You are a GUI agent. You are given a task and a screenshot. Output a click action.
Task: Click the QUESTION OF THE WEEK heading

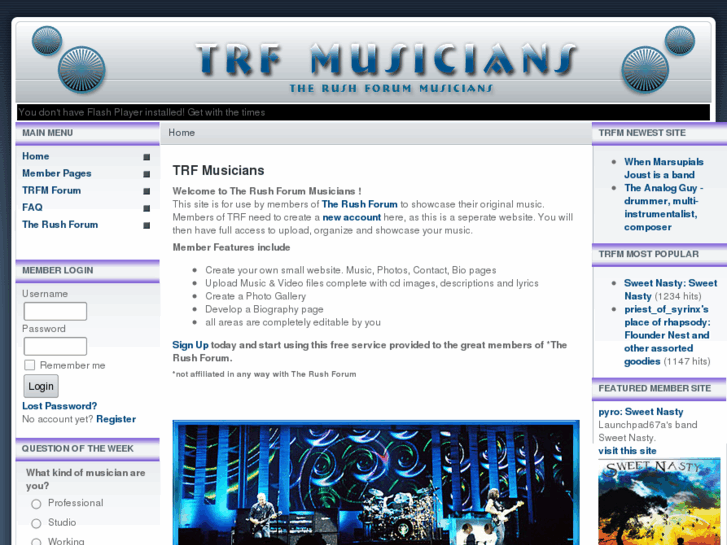(77, 449)
